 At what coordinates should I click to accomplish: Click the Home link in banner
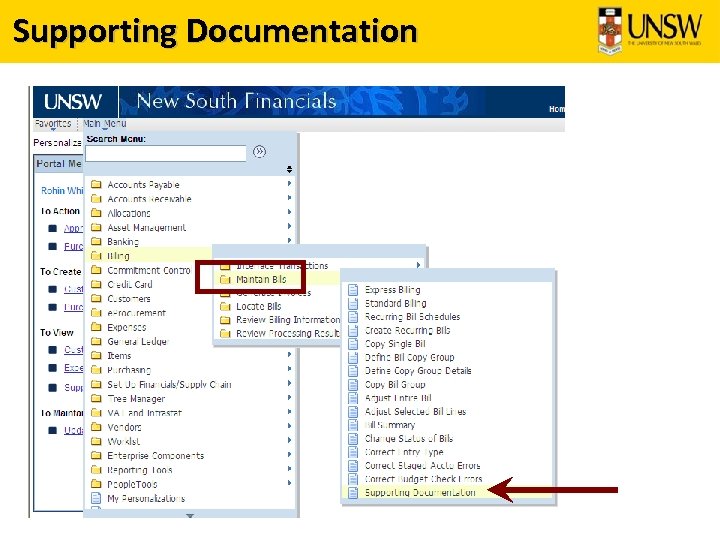click(557, 109)
